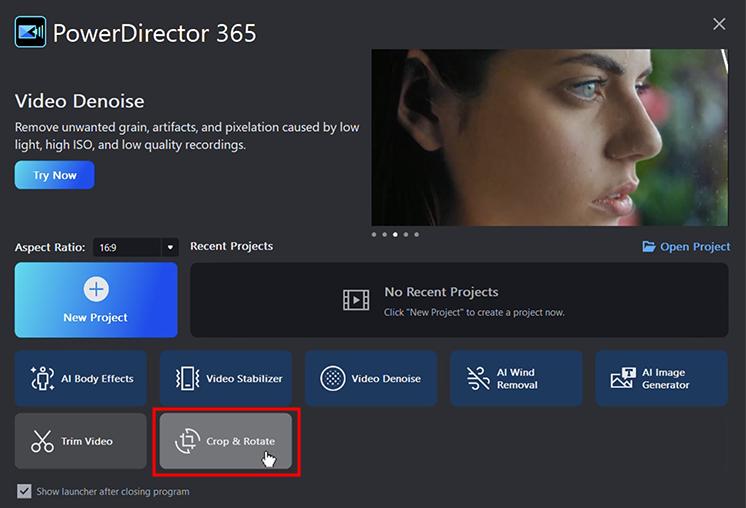The image size is (746, 508).
Task: Click the PowerDirector 365 logo icon
Action: point(30,32)
